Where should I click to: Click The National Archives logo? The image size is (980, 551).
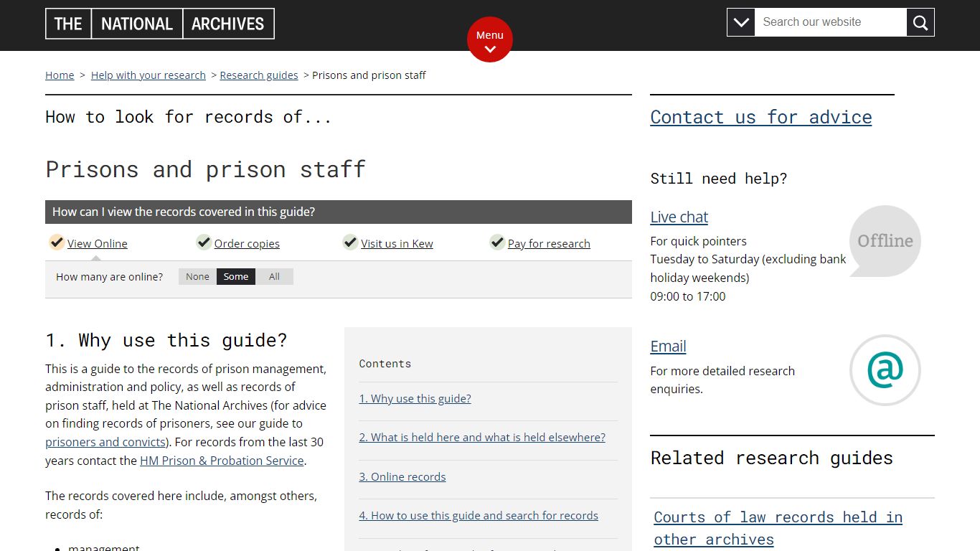[159, 24]
